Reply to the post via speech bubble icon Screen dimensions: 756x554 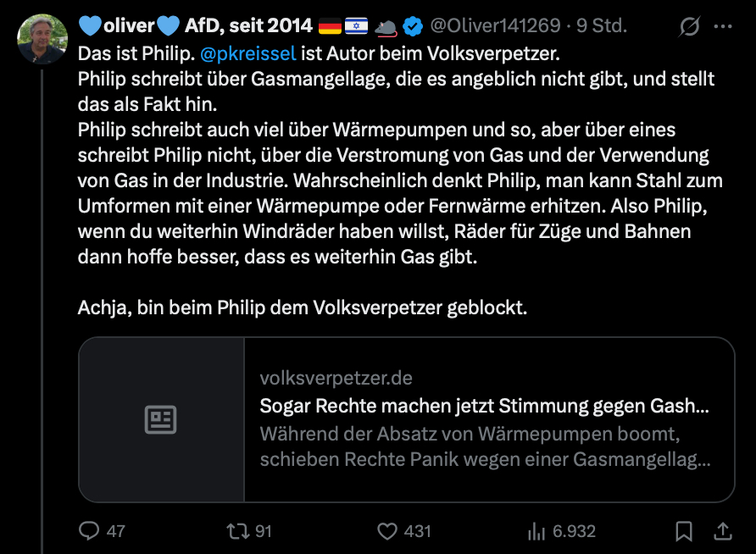(89, 531)
